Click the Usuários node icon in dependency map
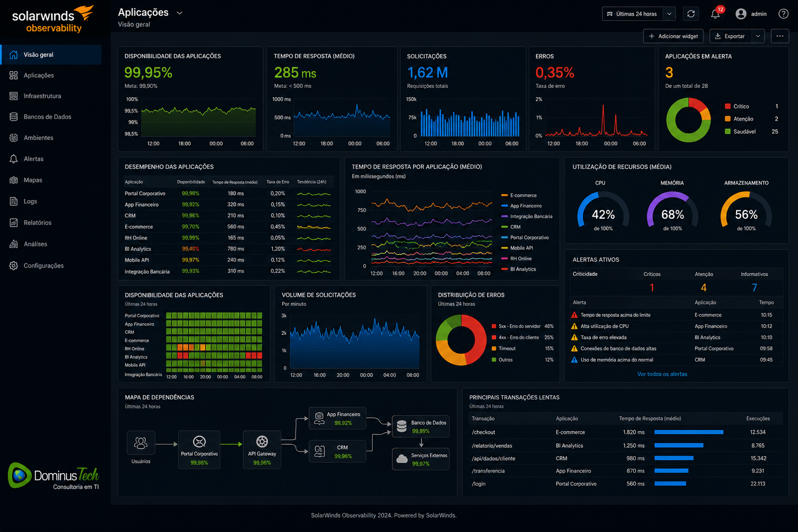The height and width of the screenshot is (532, 798). pos(141,443)
